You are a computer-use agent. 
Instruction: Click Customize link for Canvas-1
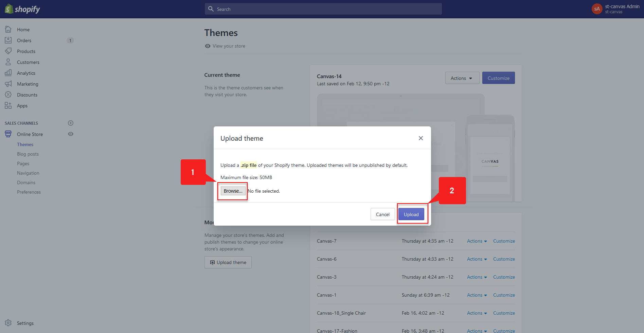504,295
